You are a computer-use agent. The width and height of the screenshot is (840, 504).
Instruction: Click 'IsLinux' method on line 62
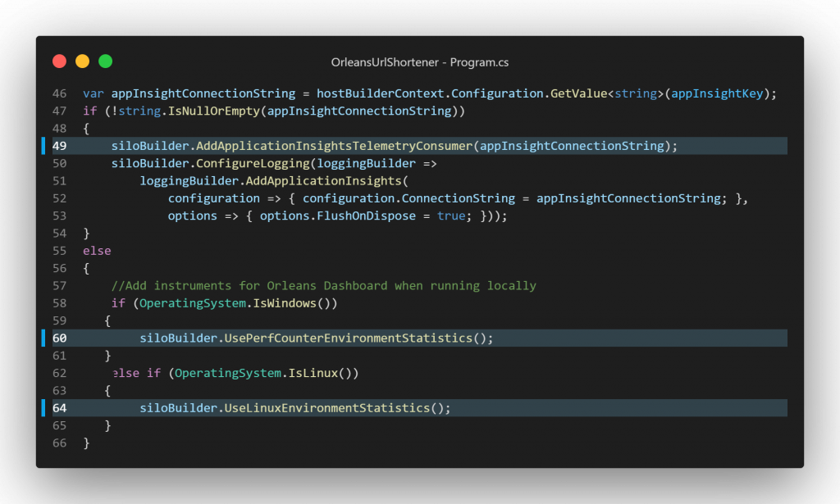click(313, 374)
